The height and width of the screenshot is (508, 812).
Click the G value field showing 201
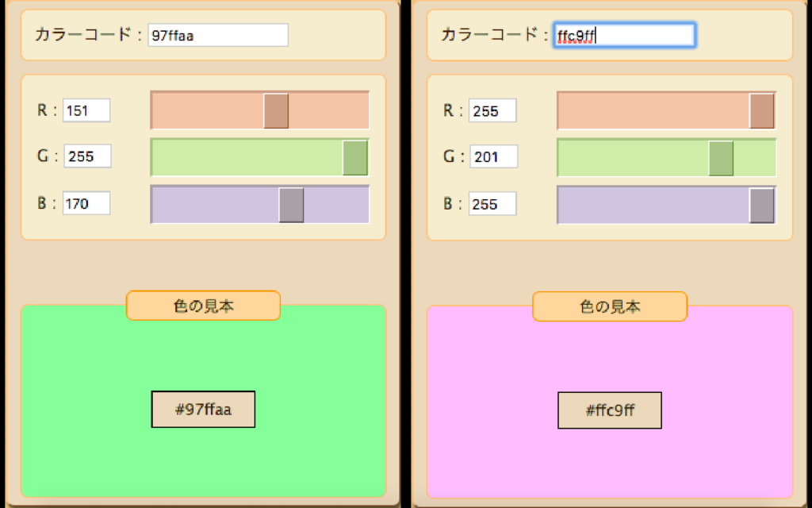coord(493,156)
